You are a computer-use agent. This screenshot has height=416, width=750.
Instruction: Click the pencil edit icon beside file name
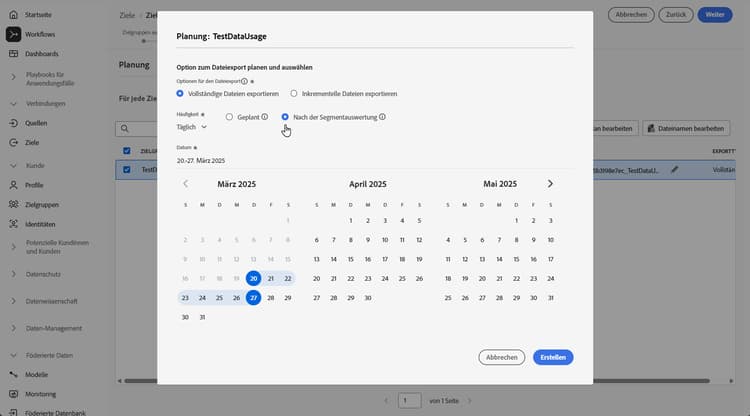point(674,169)
